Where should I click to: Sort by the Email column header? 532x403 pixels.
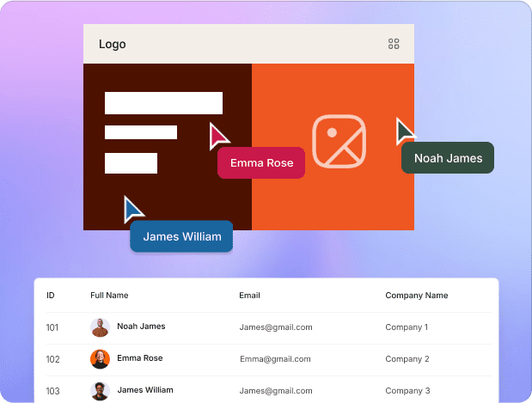[250, 296]
